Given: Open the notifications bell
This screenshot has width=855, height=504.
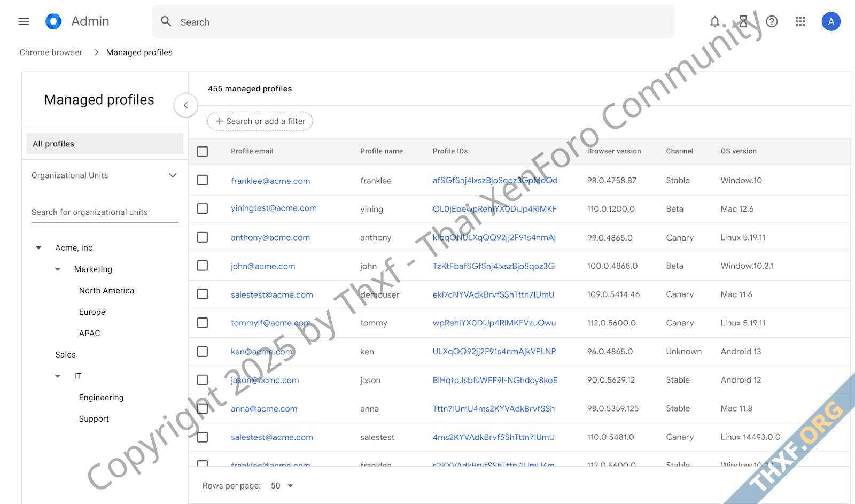Looking at the screenshot, I should [x=714, y=21].
